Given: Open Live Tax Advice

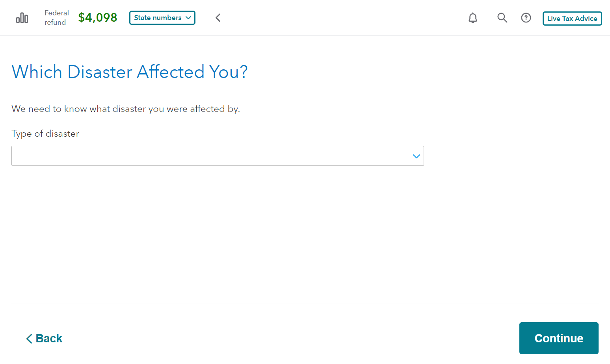Looking at the screenshot, I should [x=572, y=19].
